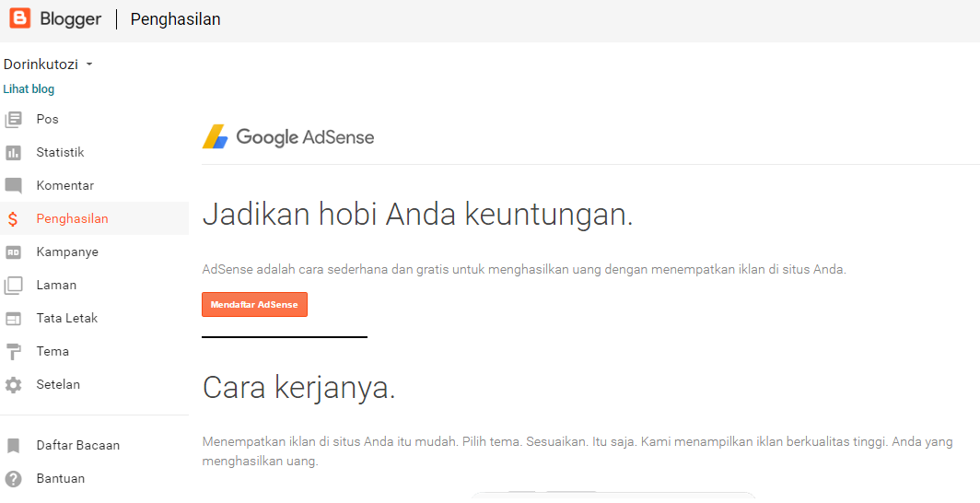Click the paragraph starting AdSense adalah cara sederhana
The image size is (980, 503).
(524, 270)
